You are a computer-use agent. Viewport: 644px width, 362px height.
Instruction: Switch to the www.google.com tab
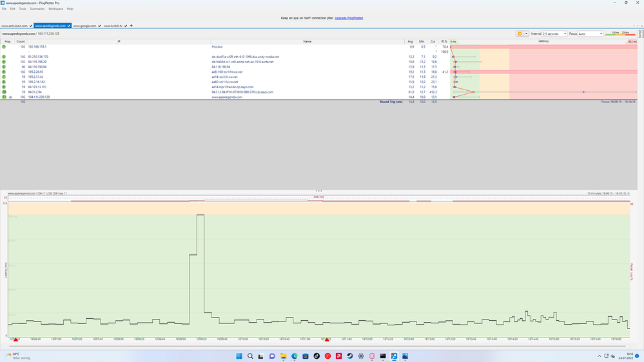[x=84, y=26]
